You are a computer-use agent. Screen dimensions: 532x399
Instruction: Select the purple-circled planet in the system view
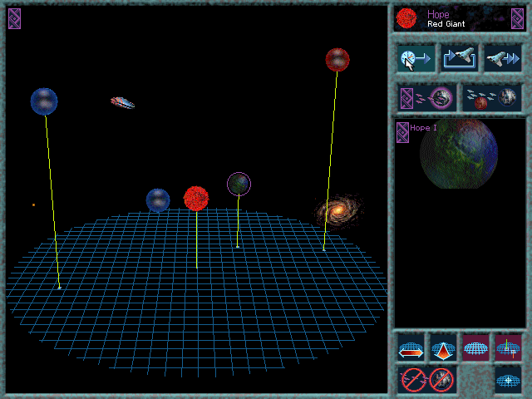pos(239,184)
